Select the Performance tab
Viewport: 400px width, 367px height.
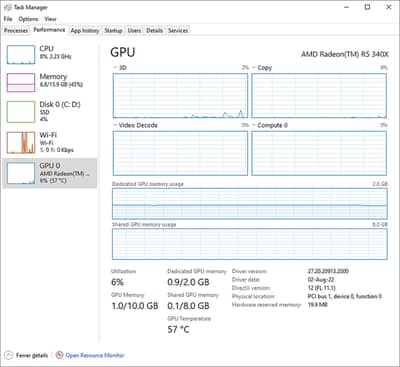tap(49, 30)
